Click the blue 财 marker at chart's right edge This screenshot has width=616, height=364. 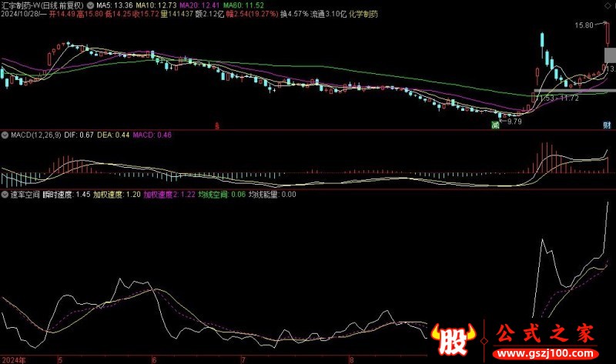[607, 124]
